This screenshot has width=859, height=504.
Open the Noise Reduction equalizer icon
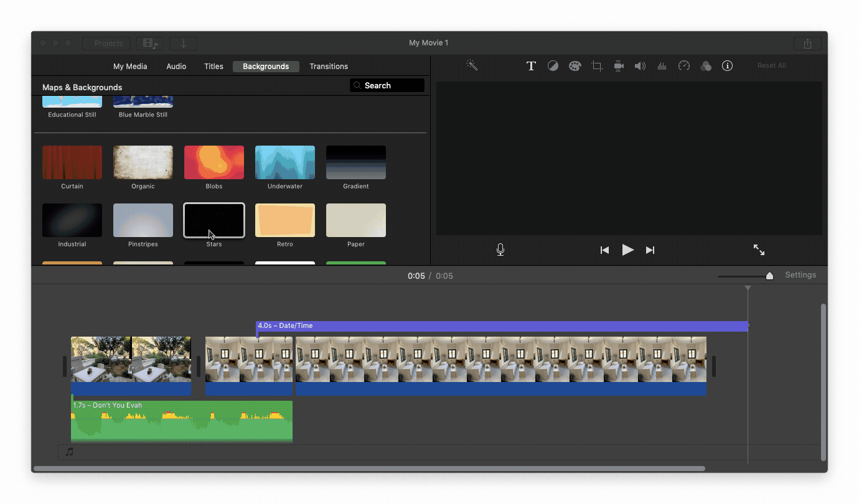click(x=662, y=65)
